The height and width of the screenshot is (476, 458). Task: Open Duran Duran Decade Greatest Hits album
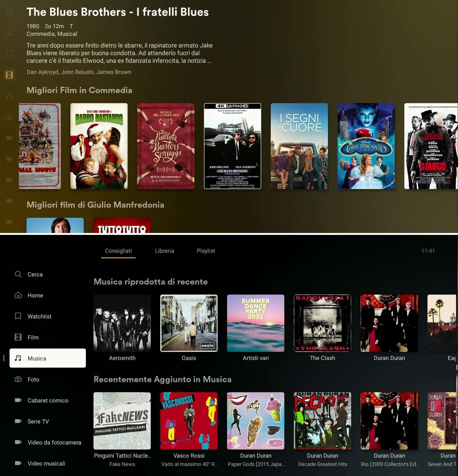tap(322, 421)
